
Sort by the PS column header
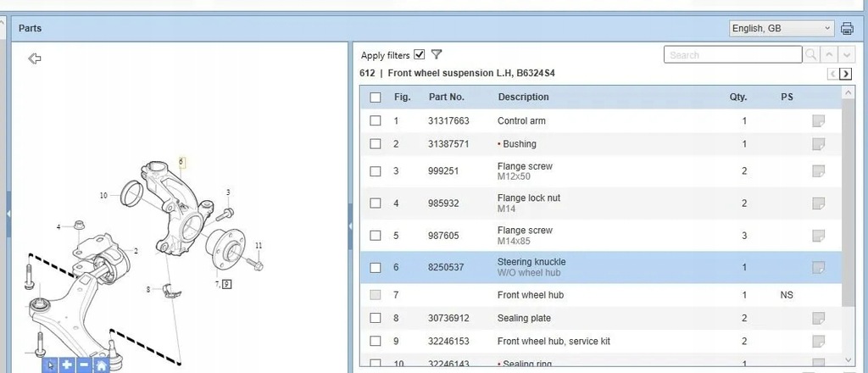click(787, 97)
